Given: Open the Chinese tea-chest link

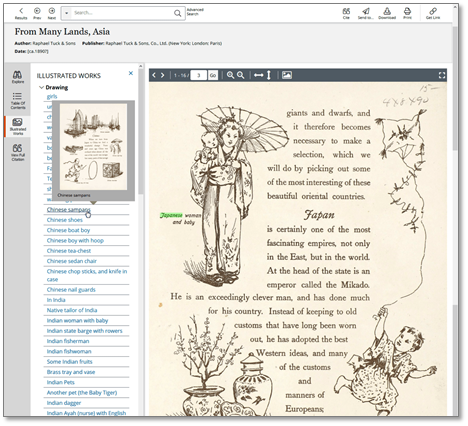Looking at the screenshot, I should pyautogui.click(x=69, y=251).
